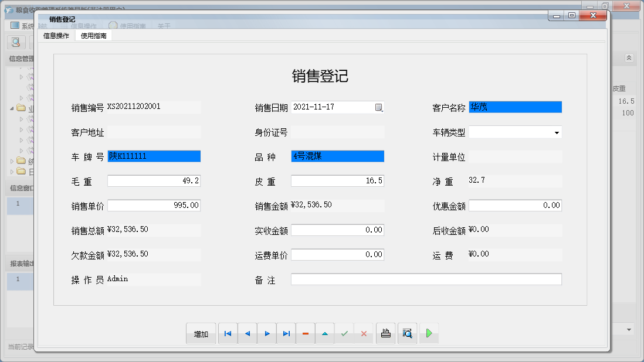Click inside the 备注 input field
The height and width of the screenshot is (362, 644).
(x=426, y=279)
